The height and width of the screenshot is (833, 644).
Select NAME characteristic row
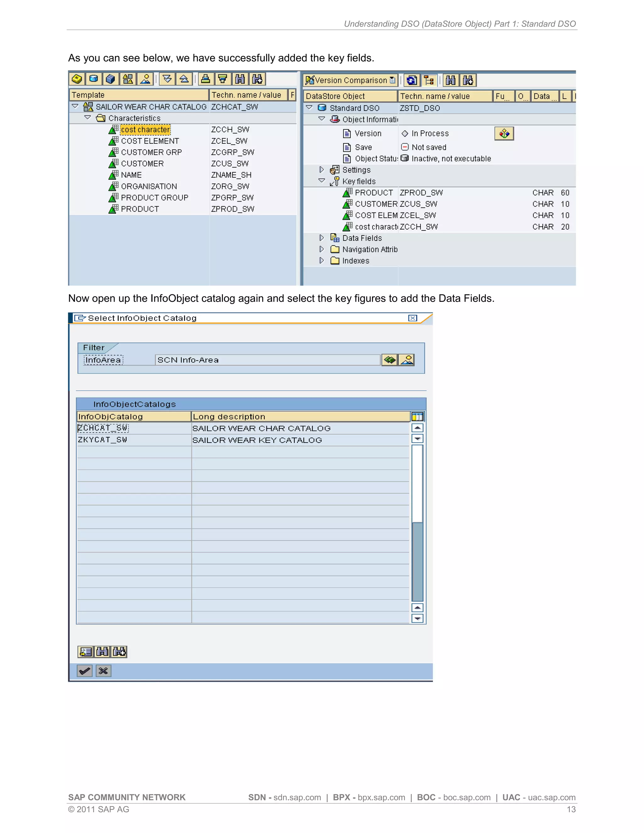(131, 175)
